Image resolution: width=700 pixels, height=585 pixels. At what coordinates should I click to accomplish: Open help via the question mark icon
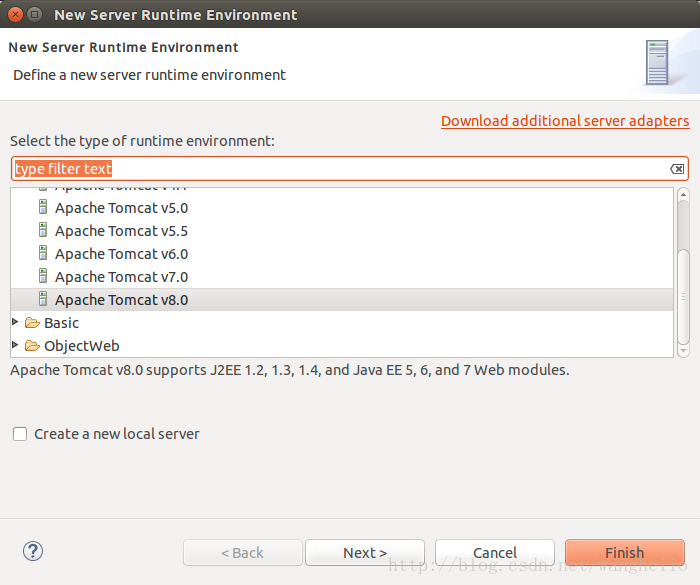click(33, 551)
